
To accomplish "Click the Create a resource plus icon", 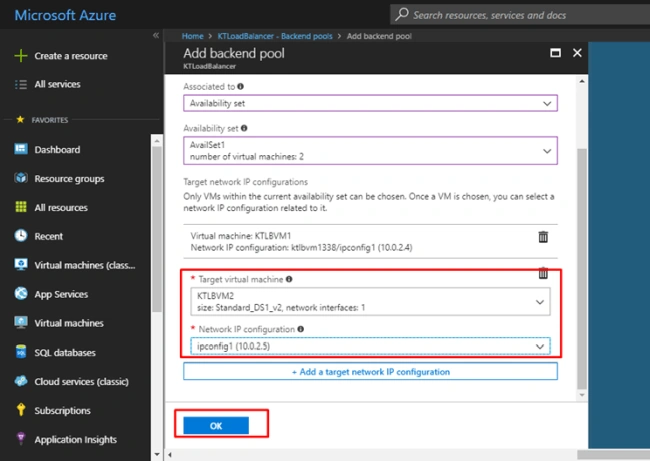I will tap(21, 56).
